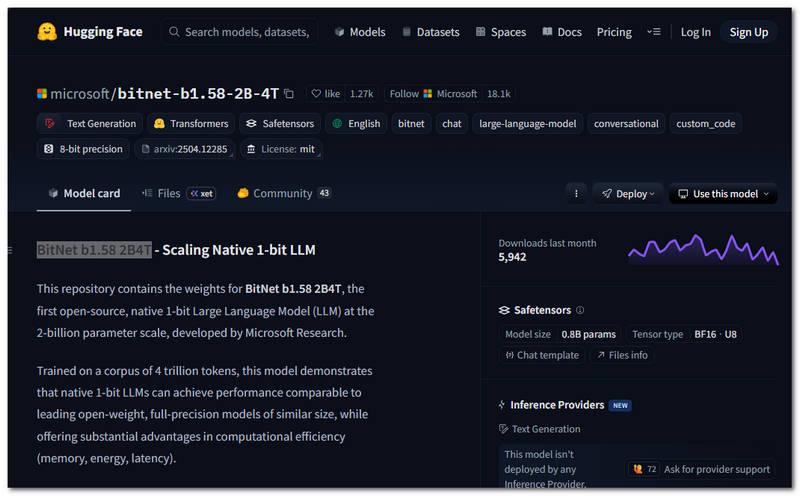Open the License: mit tag
Image resolution: width=800 pixels, height=496 pixels.
(281, 150)
